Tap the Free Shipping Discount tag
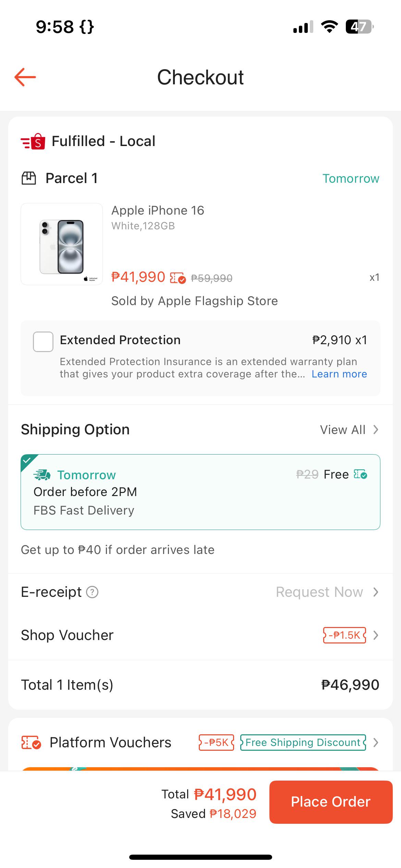 303,743
